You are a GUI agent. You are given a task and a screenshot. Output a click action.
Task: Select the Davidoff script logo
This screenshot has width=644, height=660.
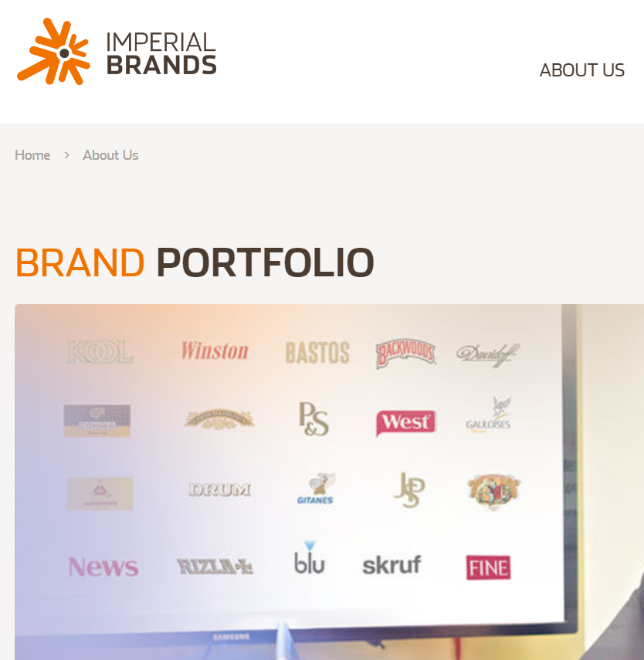(x=488, y=354)
